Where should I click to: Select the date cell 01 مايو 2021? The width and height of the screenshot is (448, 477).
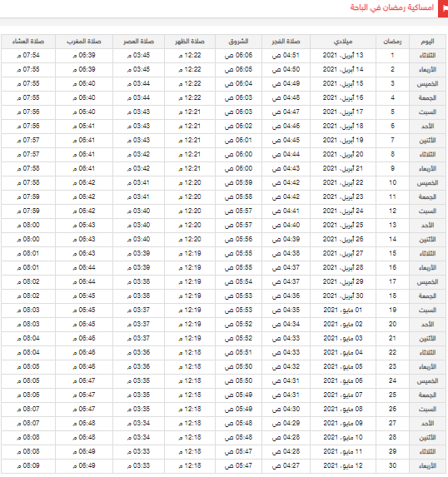click(343, 310)
